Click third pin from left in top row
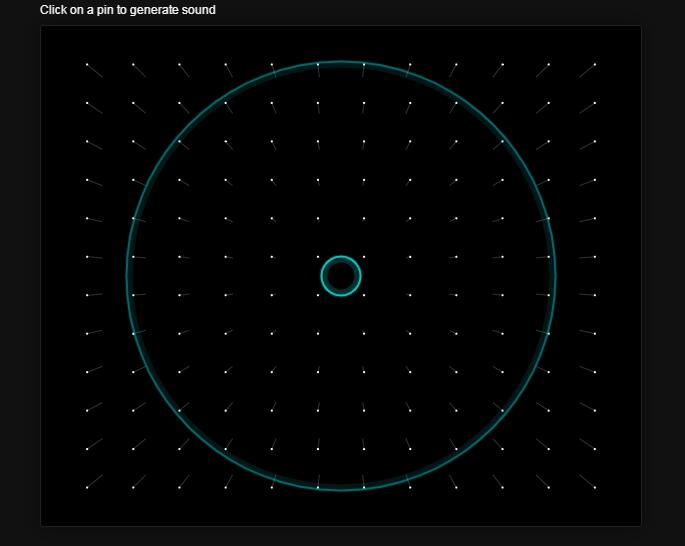This screenshot has height=546, width=685. (179, 65)
